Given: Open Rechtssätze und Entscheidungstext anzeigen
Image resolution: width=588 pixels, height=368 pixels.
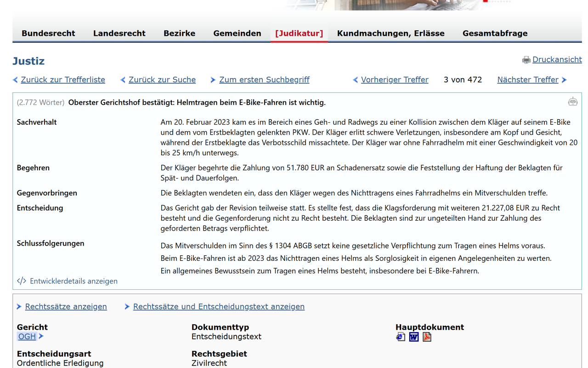Looking at the screenshot, I should click(219, 306).
